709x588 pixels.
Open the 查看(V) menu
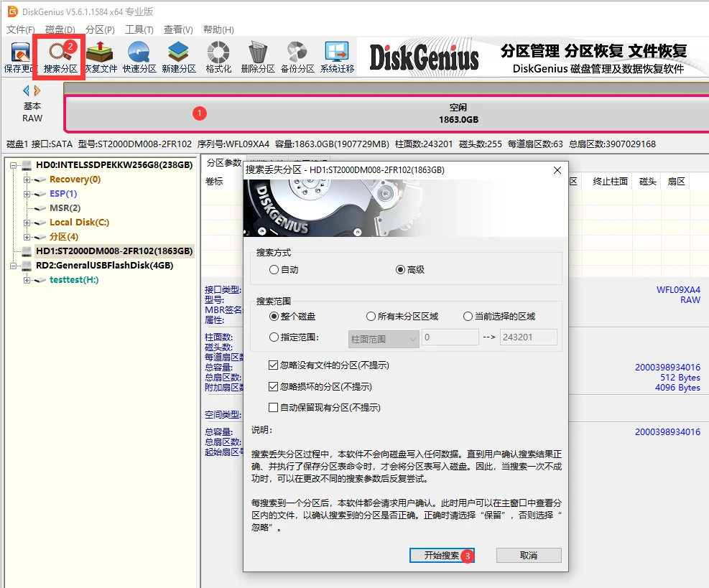click(178, 30)
